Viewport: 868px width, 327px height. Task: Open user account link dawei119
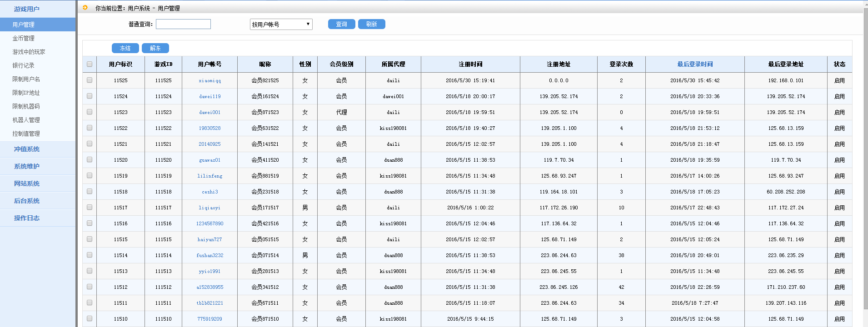coord(210,96)
